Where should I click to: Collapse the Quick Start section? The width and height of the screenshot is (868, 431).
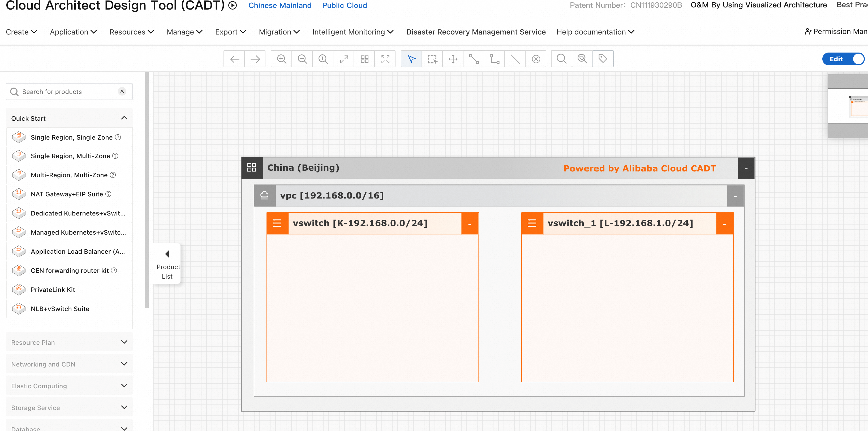(124, 118)
